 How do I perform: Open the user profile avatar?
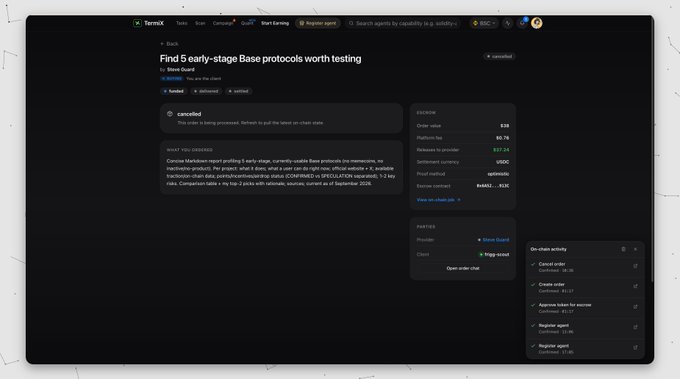(536, 23)
